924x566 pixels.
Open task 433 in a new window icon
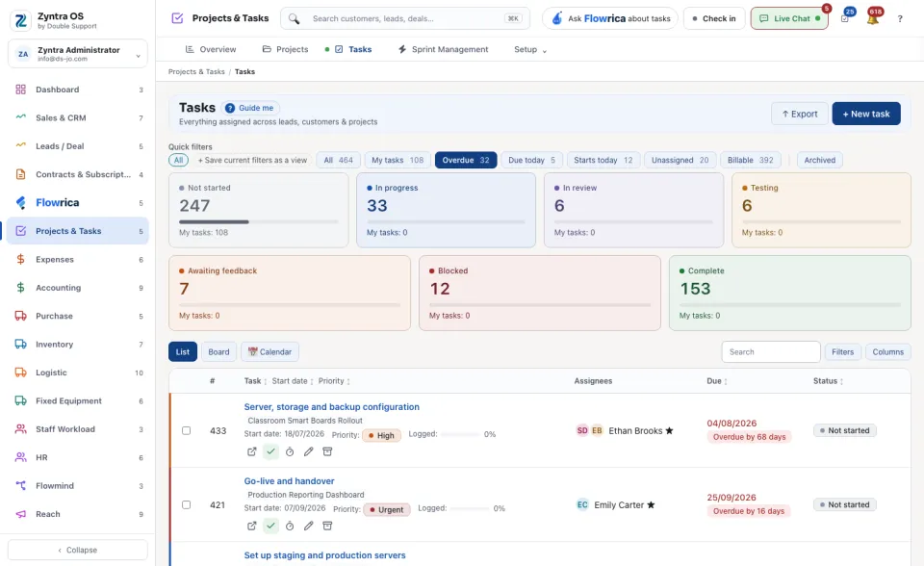pos(251,451)
